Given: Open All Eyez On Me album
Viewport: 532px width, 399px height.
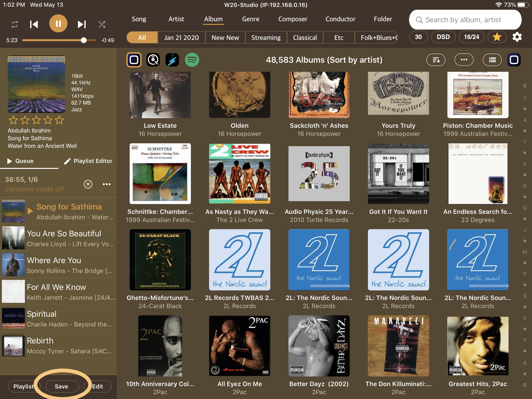Looking at the screenshot, I should click(x=239, y=346).
